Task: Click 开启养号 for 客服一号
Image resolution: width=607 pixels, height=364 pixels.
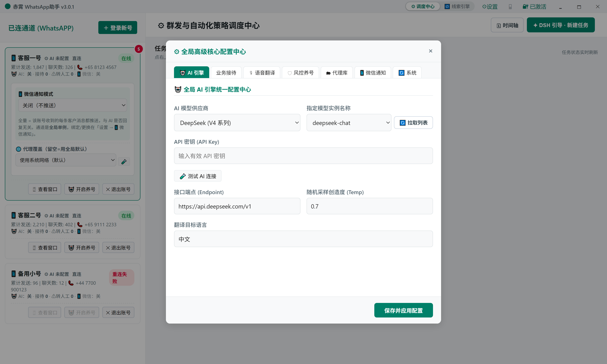Action: tap(82, 189)
